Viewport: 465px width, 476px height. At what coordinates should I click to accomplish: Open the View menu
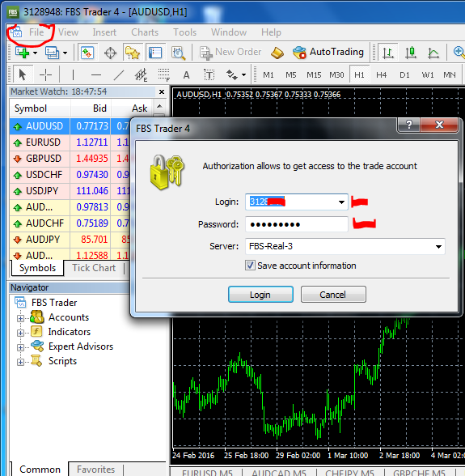(x=68, y=32)
